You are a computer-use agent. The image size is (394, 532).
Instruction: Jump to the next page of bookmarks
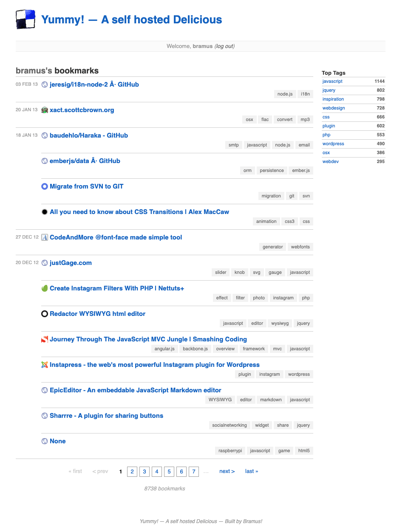[x=227, y=471]
